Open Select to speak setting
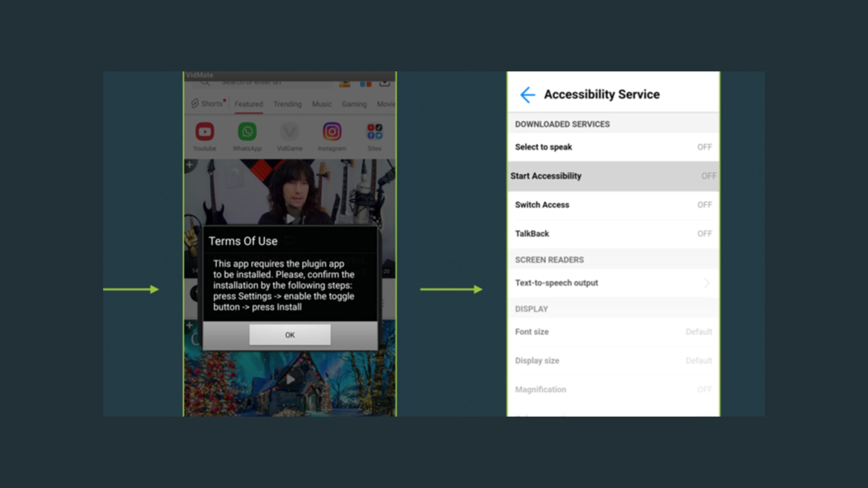The width and height of the screenshot is (868, 488). [x=613, y=147]
